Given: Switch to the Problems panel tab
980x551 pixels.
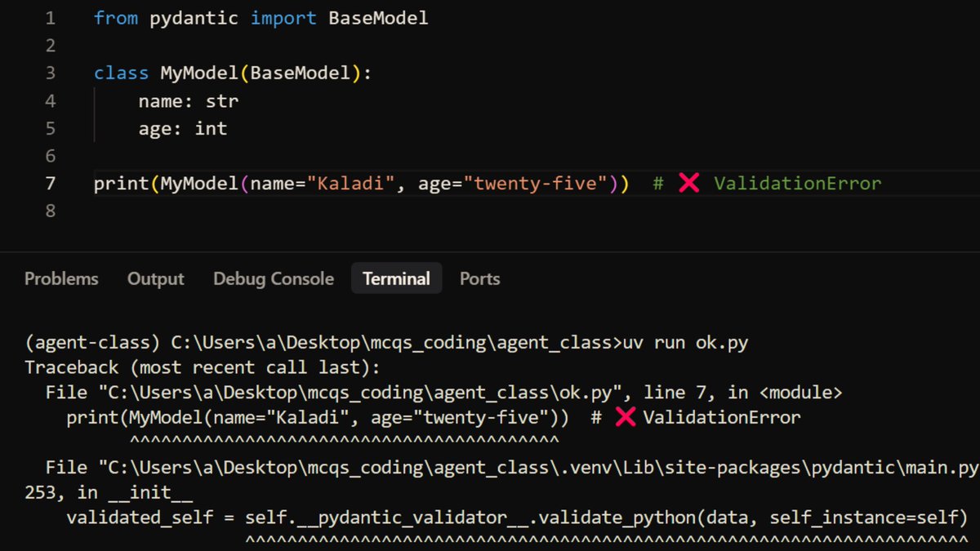Looking at the screenshot, I should (x=61, y=278).
